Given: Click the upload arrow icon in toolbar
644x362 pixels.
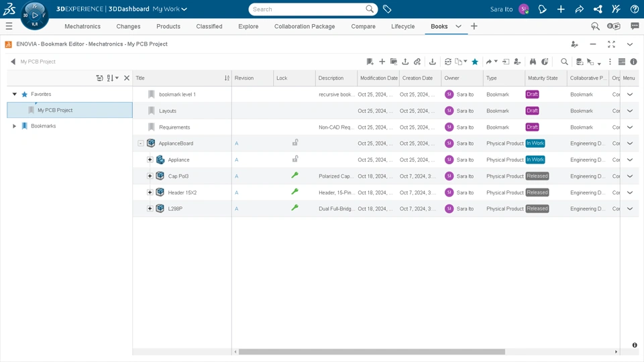Looking at the screenshot, I should coord(405,62).
